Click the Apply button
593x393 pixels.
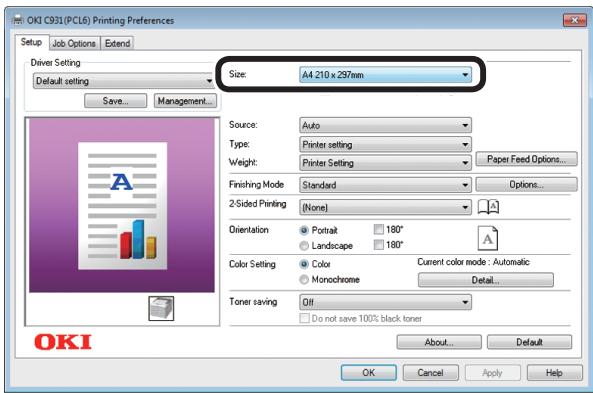click(492, 373)
